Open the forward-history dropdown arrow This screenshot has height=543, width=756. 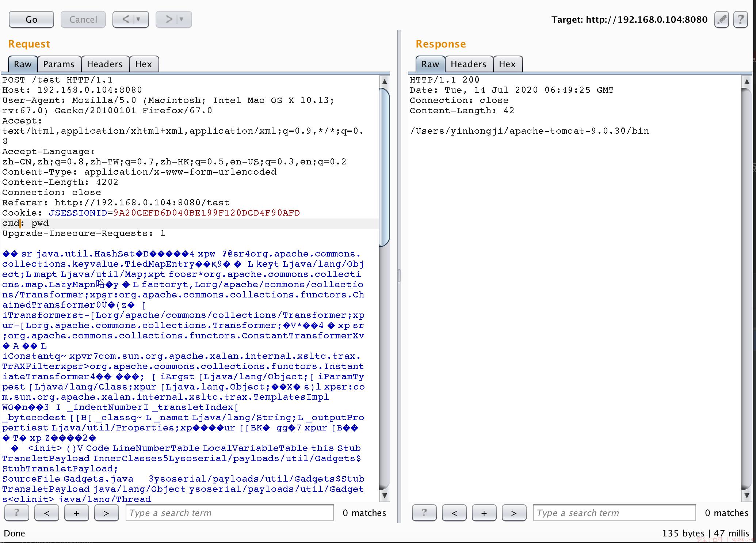[182, 19]
